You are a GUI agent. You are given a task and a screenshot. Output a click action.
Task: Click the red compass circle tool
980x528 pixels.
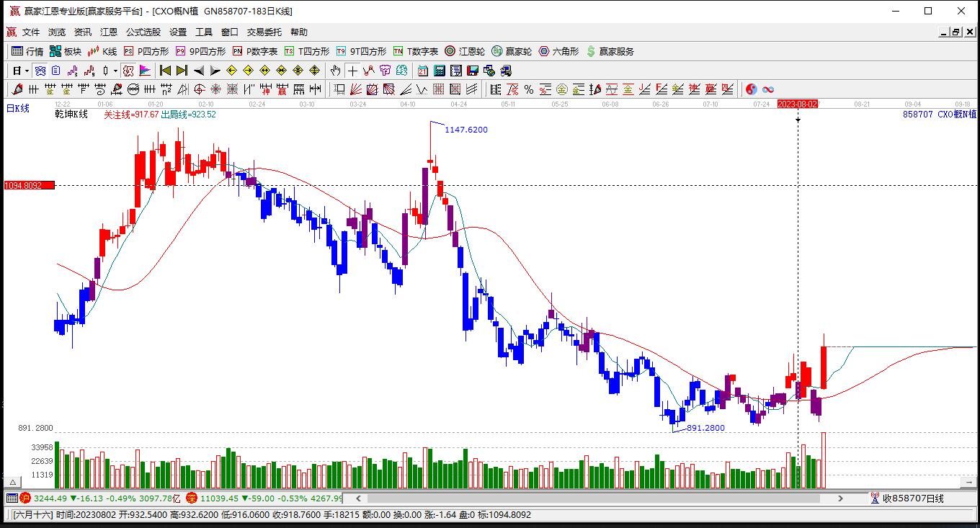[x=200, y=89]
